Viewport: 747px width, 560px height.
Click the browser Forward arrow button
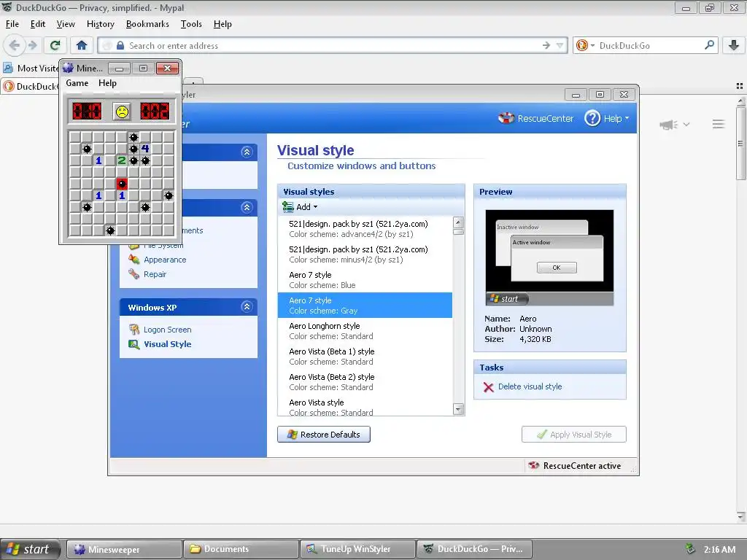point(32,45)
